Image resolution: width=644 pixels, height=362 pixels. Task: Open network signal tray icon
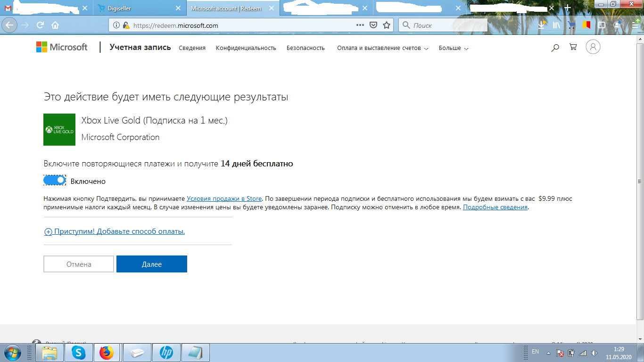click(583, 353)
